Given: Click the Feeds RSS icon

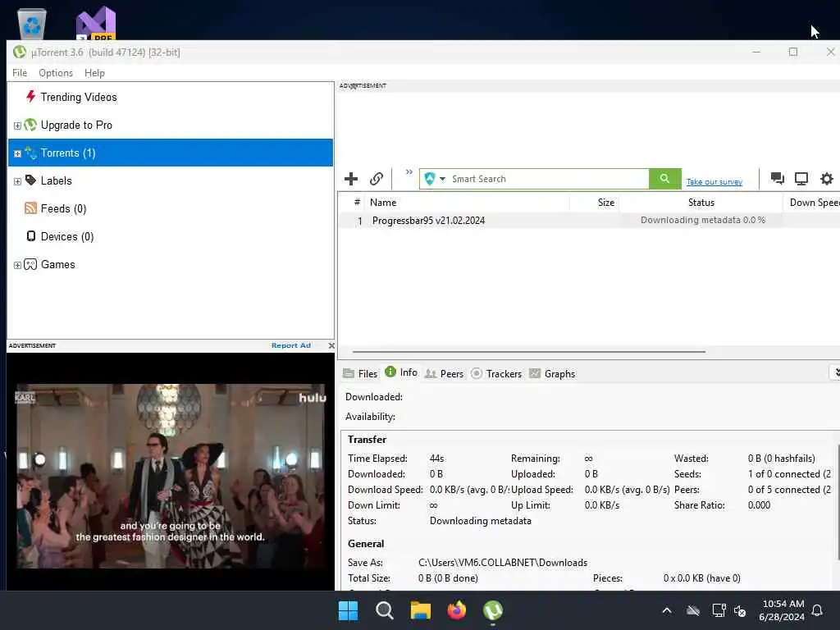Looking at the screenshot, I should pyautogui.click(x=30, y=208).
